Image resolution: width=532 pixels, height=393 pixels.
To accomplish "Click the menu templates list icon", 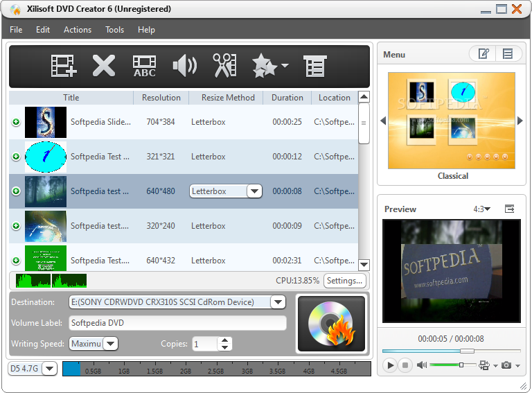I will point(508,53).
